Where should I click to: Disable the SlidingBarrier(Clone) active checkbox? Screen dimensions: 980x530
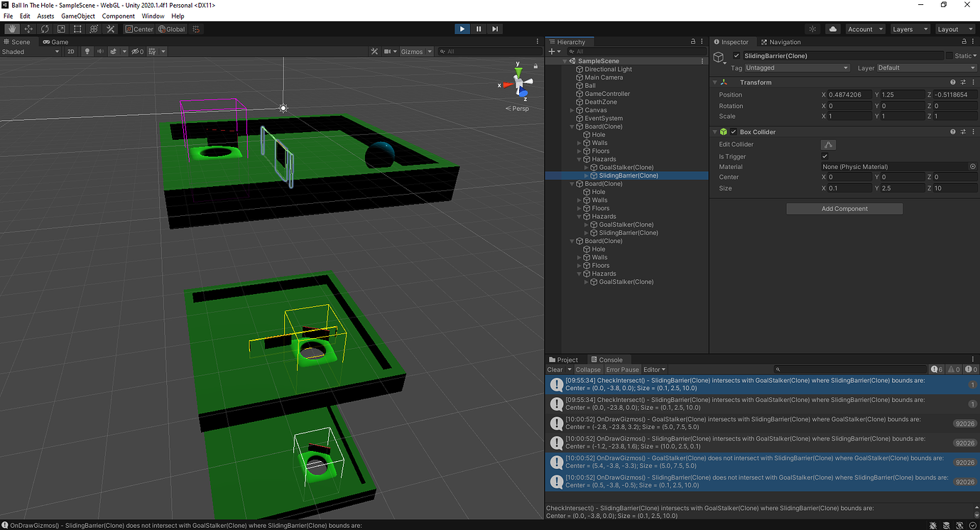[736, 55]
